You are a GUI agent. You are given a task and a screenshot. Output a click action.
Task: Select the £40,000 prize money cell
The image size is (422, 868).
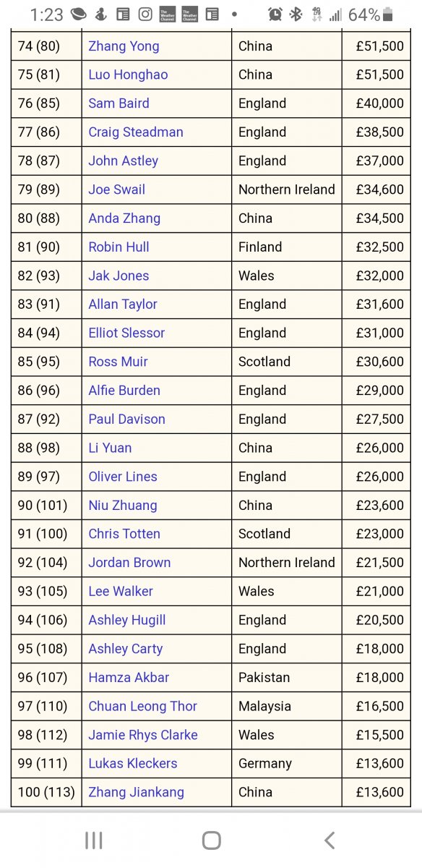(376, 103)
